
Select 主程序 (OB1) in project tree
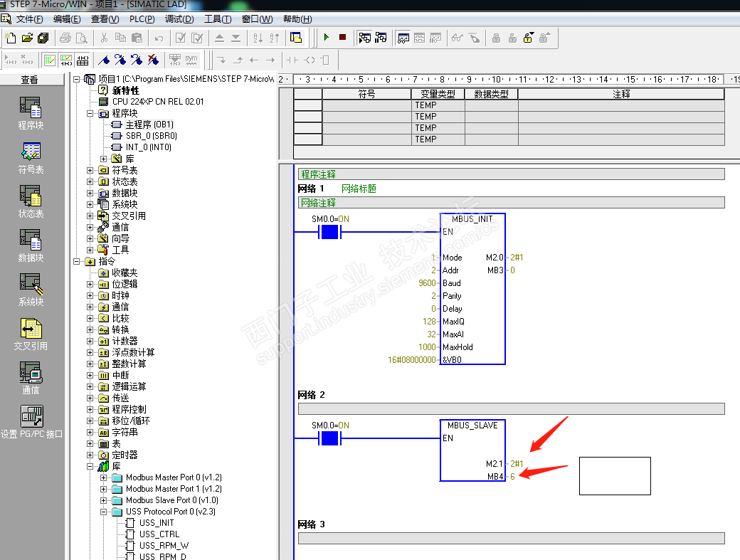pos(149,125)
